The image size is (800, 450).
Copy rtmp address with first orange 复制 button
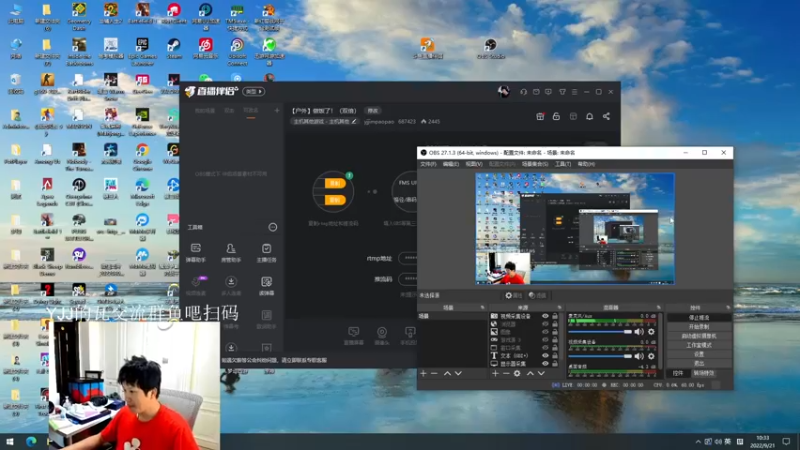335,183
